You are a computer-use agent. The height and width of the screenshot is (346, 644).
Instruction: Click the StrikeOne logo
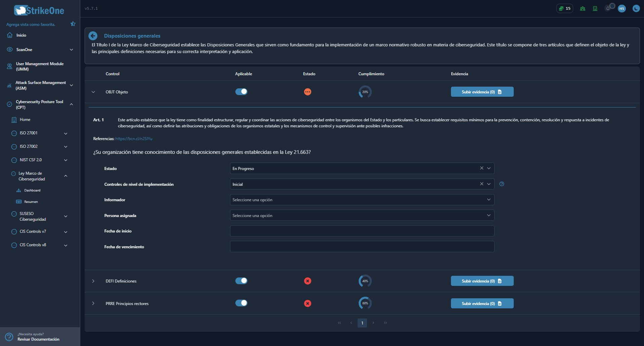39,10
